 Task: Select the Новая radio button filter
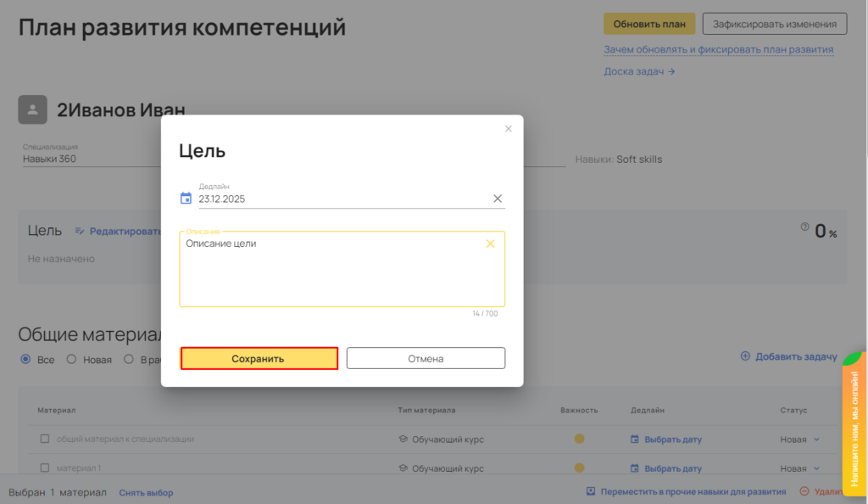(71, 360)
